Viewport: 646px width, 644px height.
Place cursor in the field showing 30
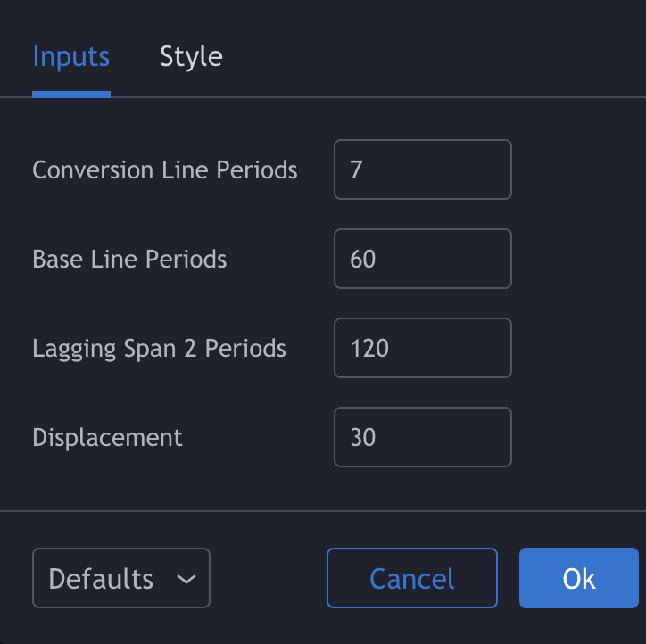coord(423,437)
